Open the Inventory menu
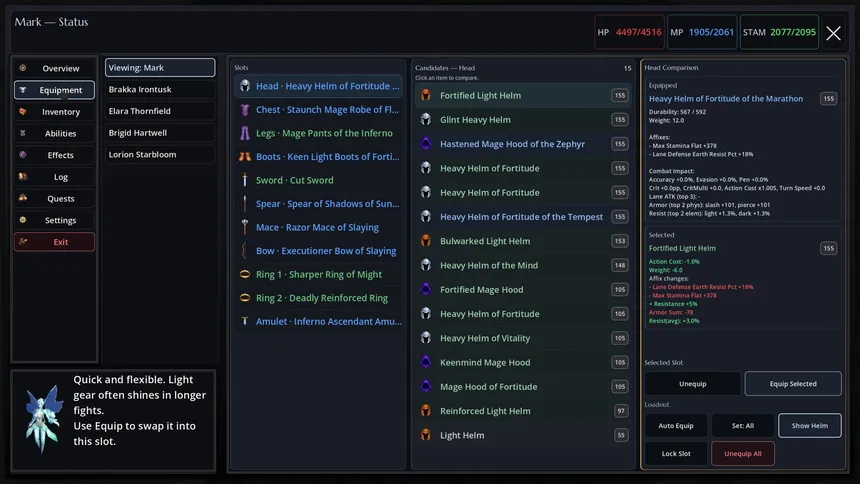This screenshot has width=860, height=484. coord(54,111)
